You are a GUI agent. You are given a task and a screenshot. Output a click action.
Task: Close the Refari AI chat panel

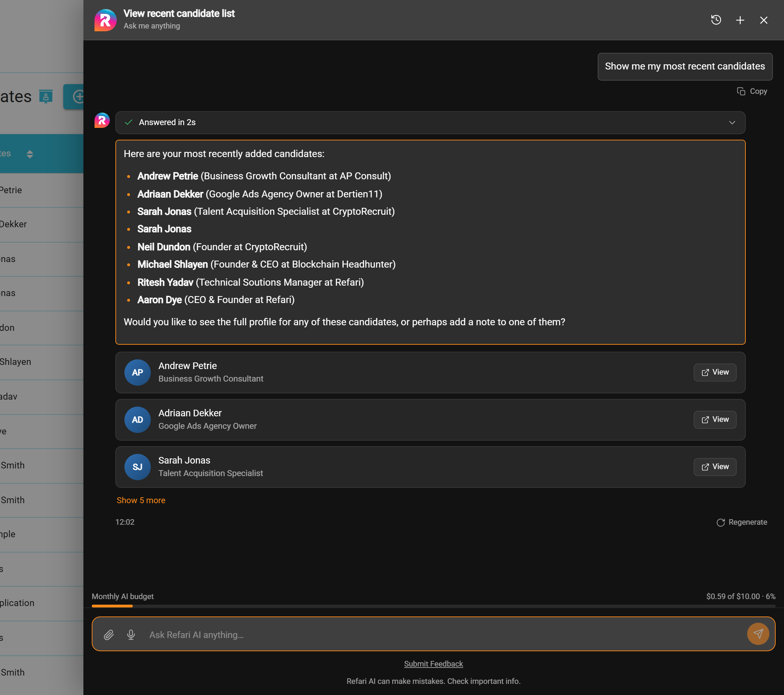[x=764, y=20]
